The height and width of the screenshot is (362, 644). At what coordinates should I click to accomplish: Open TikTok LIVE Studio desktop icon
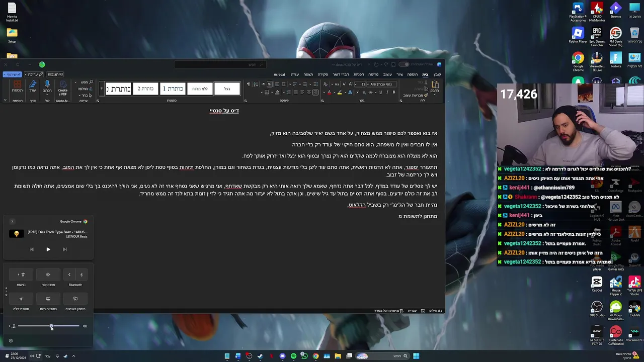click(634, 287)
